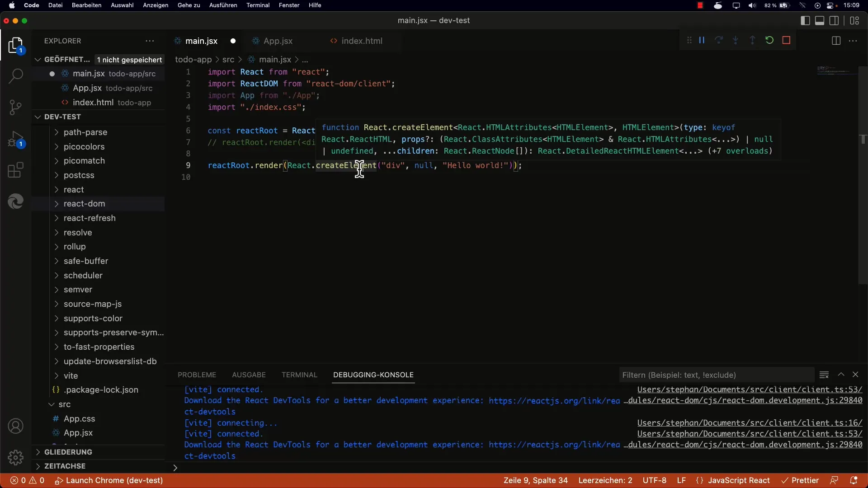Open the Gehe zu menu
Image resolution: width=868 pixels, height=488 pixels.
189,5
